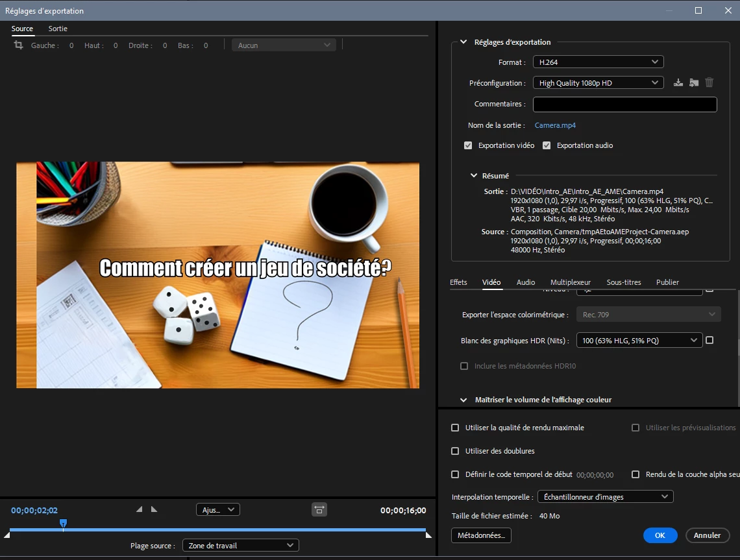
Task: Enable Utiliser la qualité de rendu maximale
Action: [455, 428]
